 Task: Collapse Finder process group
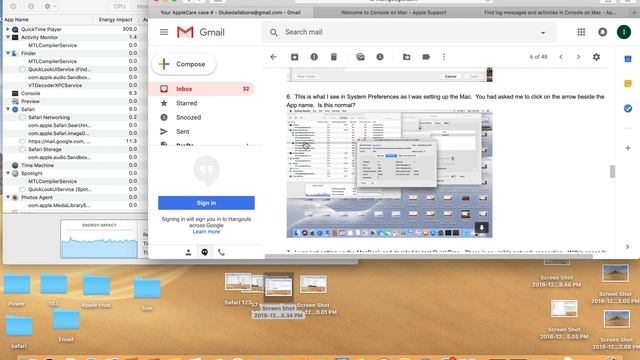pos(8,53)
